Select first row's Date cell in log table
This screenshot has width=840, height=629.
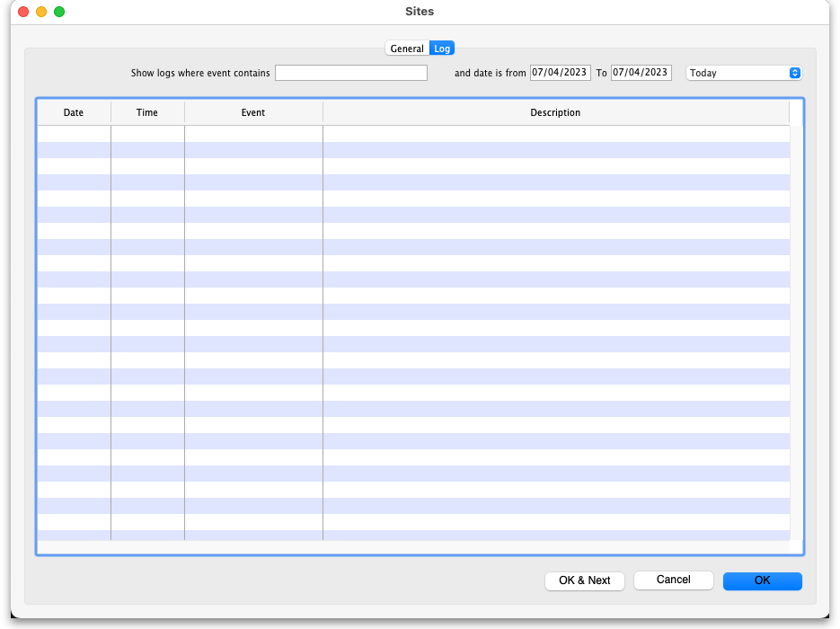[x=74, y=134]
